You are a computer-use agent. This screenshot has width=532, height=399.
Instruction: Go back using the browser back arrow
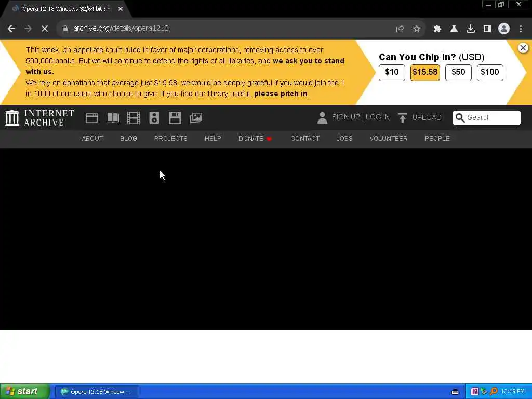11,29
